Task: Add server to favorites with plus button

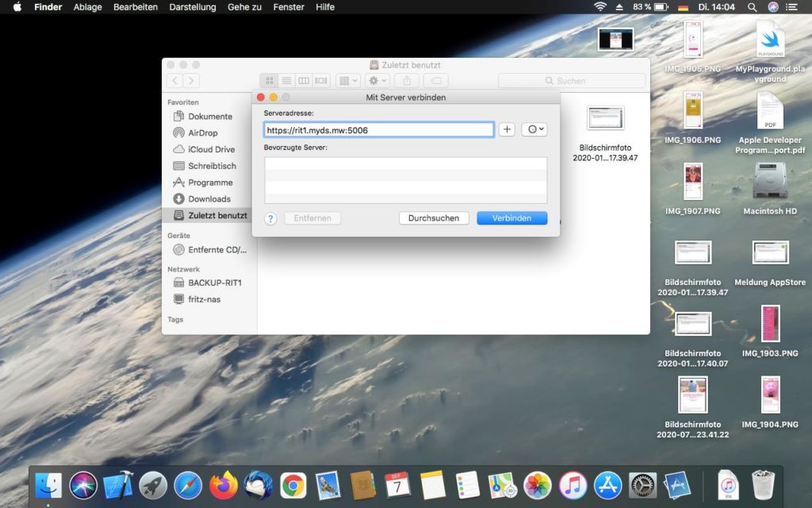Action: pyautogui.click(x=507, y=129)
